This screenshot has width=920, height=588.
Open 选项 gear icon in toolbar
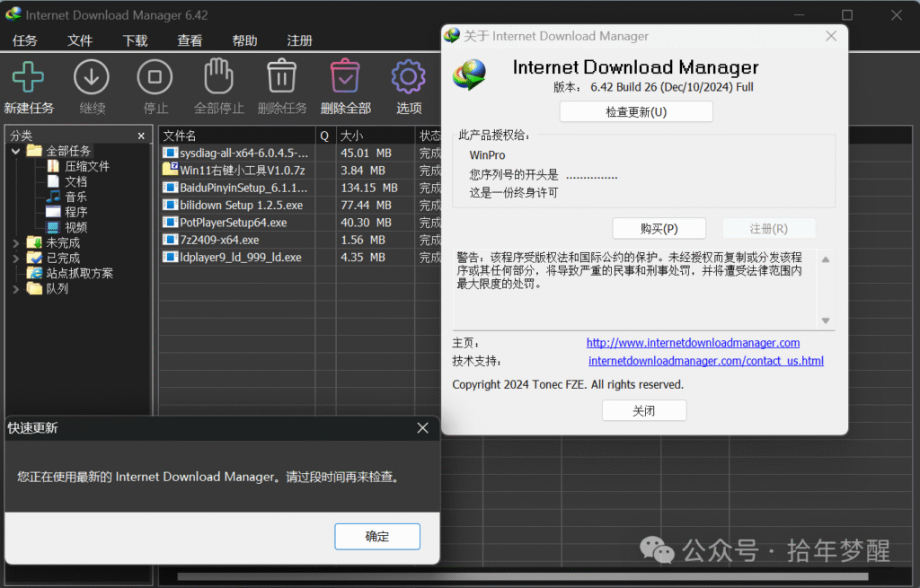pyautogui.click(x=409, y=77)
